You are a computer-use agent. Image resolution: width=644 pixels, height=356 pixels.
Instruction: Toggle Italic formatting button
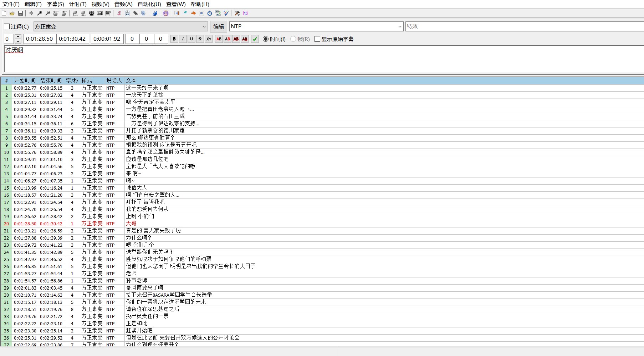tap(183, 39)
